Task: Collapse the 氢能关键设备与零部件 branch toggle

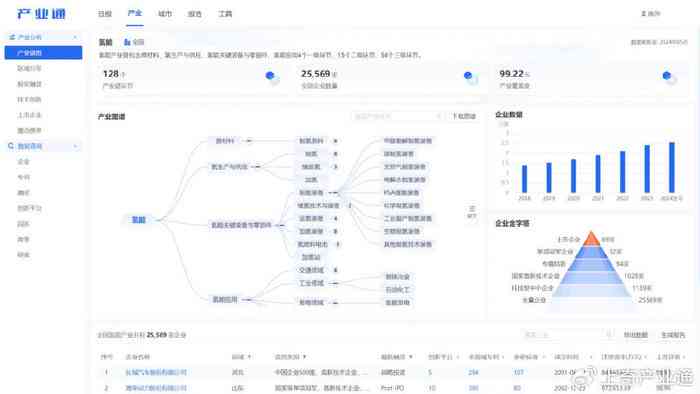Action: [x=281, y=225]
